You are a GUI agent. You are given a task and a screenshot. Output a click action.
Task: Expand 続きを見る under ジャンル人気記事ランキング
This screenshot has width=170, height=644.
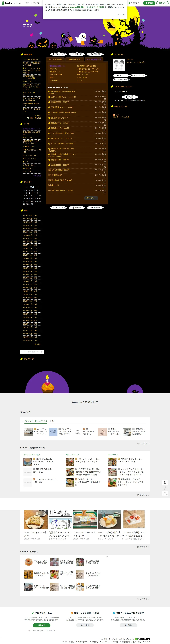coord(143,495)
